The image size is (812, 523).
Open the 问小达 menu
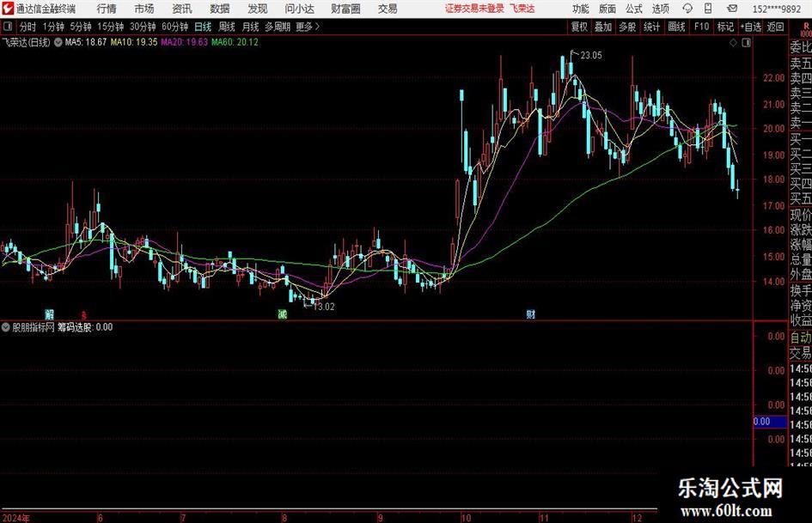pos(299,9)
